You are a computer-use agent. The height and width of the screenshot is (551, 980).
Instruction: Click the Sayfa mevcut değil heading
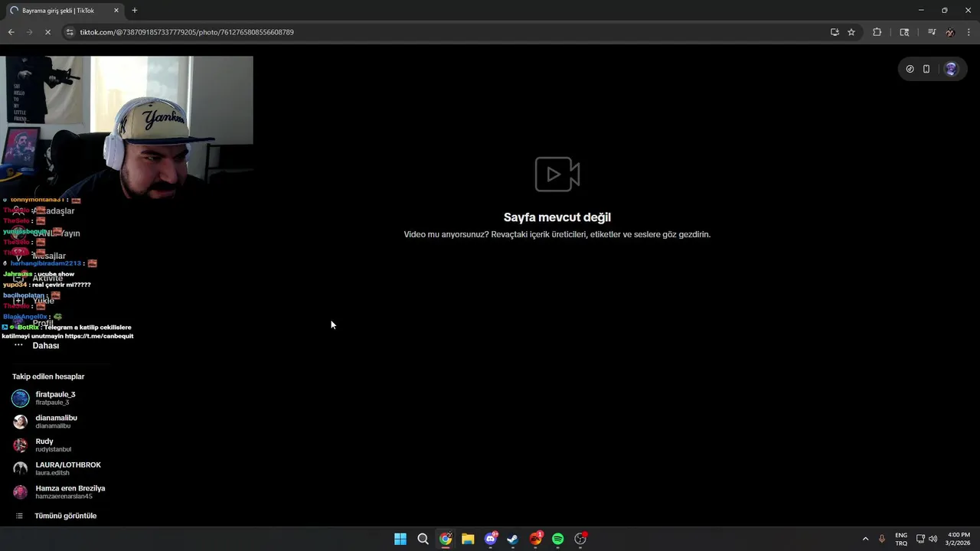tap(557, 217)
